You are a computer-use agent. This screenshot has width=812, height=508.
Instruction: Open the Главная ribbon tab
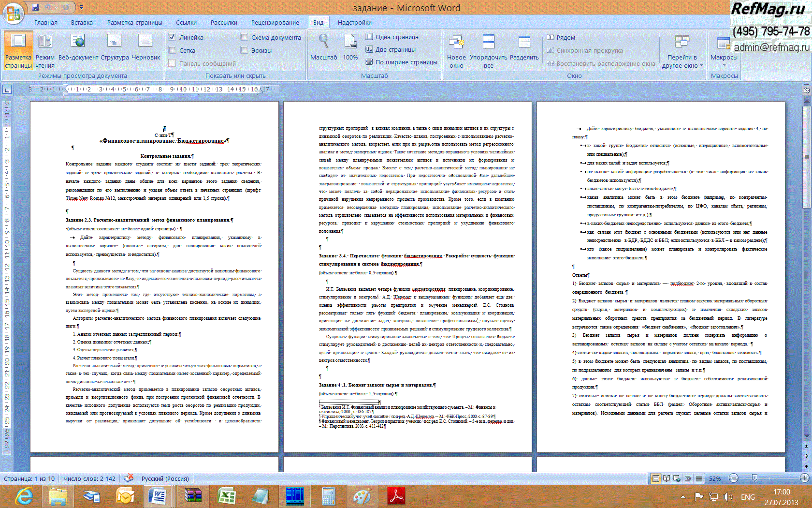45,22
